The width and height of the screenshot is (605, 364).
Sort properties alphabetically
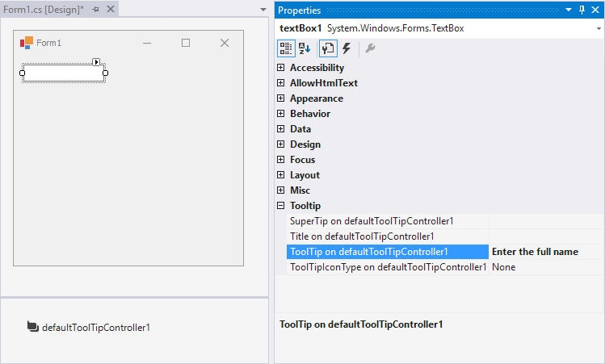tap(305, 48)
